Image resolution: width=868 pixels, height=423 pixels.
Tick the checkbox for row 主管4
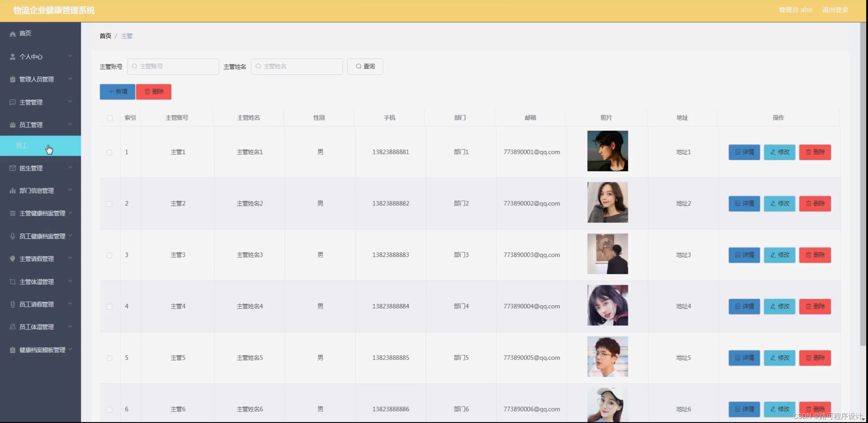(x=109, y=307)
